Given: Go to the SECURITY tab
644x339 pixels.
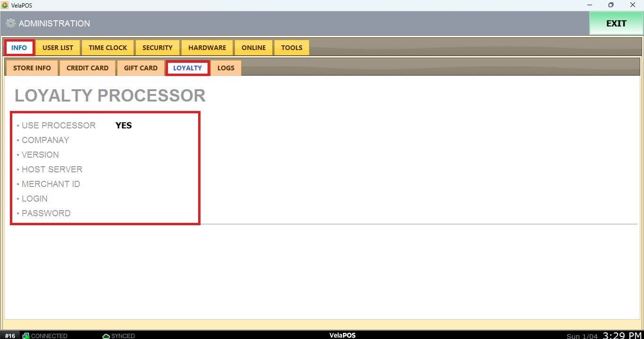Looking at the screenshot, I should click(157, 48).
